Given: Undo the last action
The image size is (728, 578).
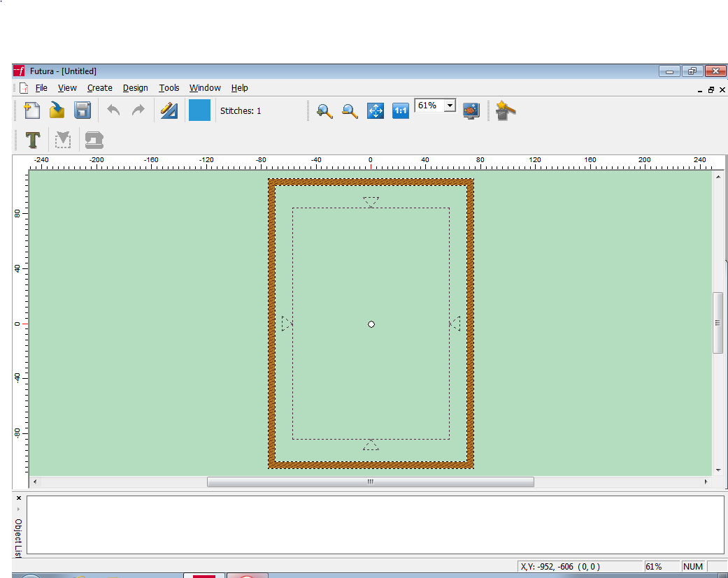Looking at the screenshot, I should tap(113, 110).
